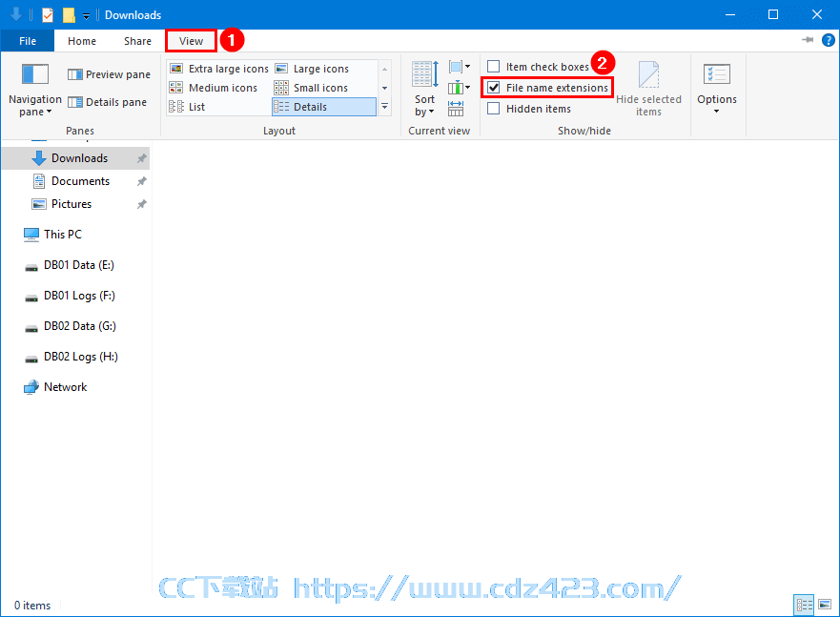Expand the layout gallery More arrow
This screenshot has height=617, width=840.
click(384, 107)
